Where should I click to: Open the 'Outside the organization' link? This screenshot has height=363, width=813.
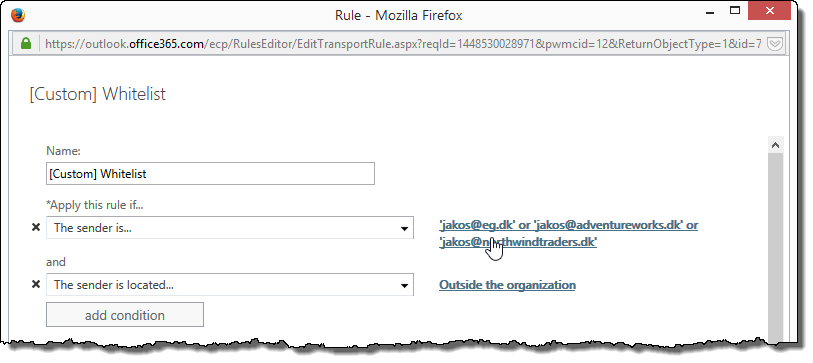pos(507,285)
